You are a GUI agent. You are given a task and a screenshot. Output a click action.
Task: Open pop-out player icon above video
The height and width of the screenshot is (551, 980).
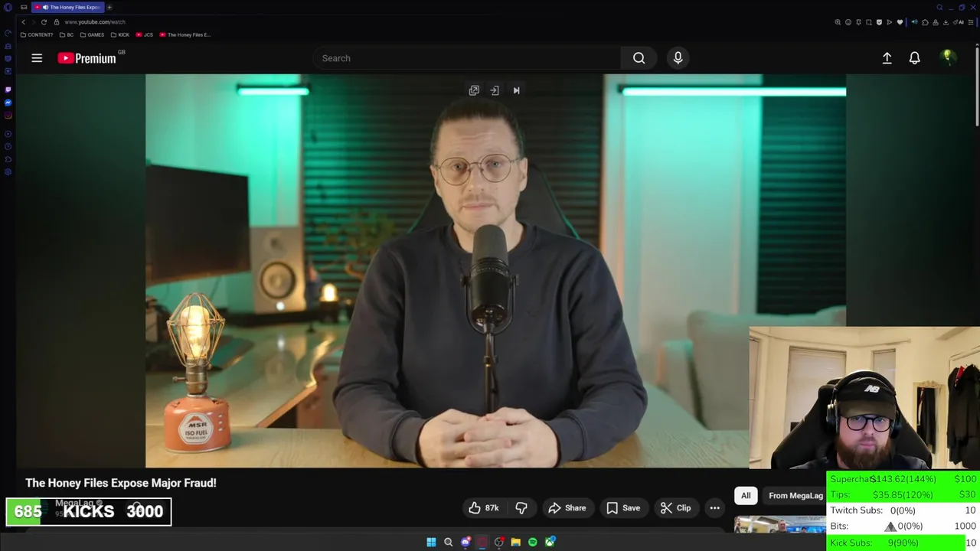tap(474, 90)
